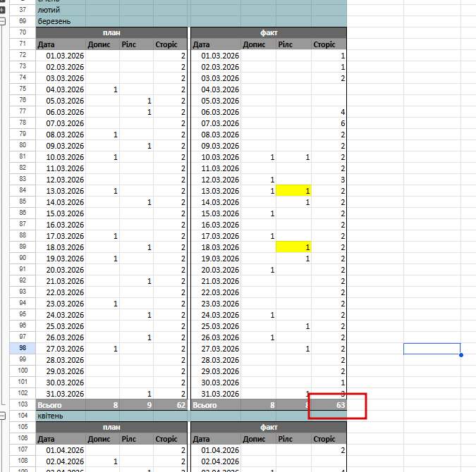476x472 pixels.
Task: Select row header 104
Action: [x=23, y=416]
